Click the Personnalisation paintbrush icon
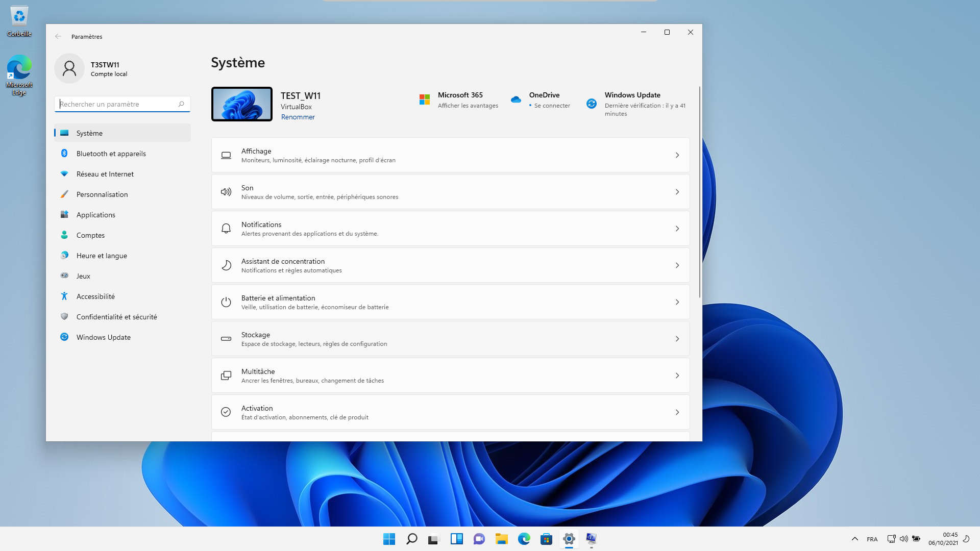980x551 pixels. pos(64,194)
